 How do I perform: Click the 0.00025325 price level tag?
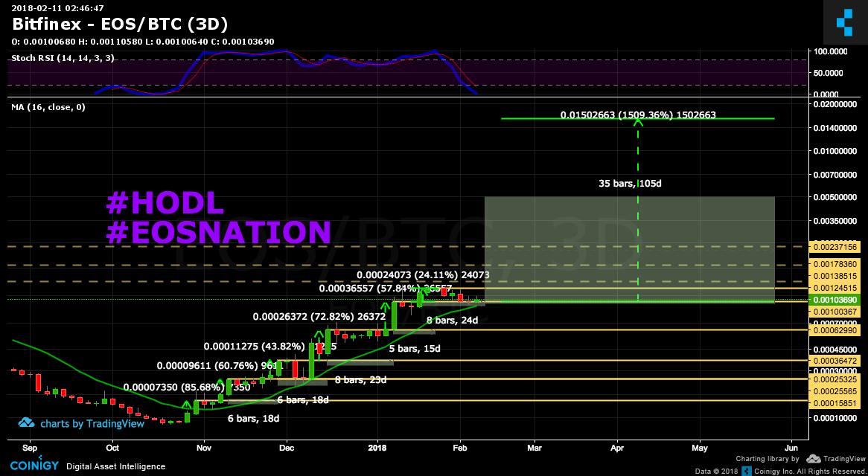coord(833,379)
